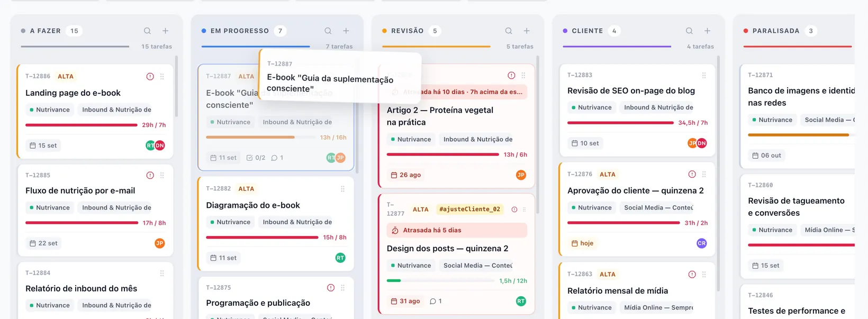Click 26 ago due date on Artigo 2
Image resolution: width=868 pixels, height=319 pixels.
coord(406,175)
